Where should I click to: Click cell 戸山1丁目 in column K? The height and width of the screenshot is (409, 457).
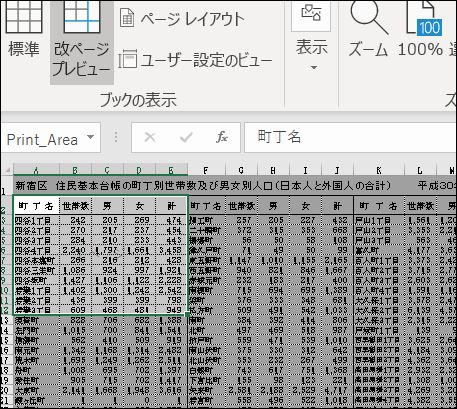click(379, 220)
